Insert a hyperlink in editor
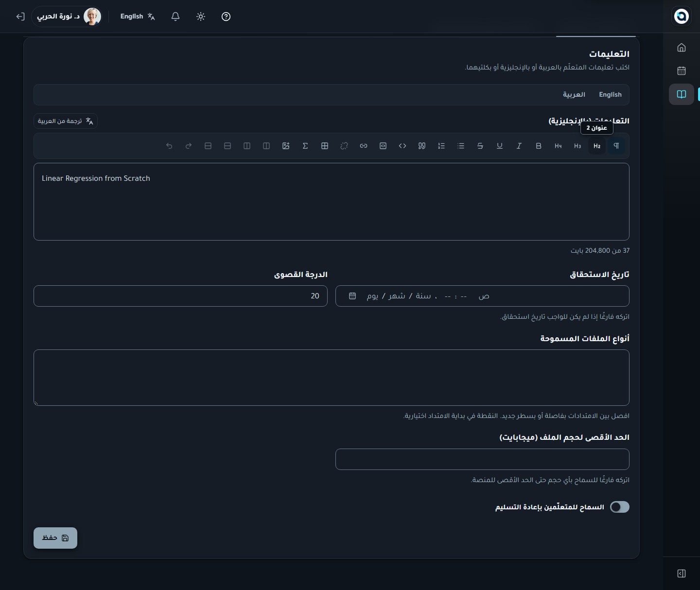The height and width of the screenshot is (590, 700). 364,146
